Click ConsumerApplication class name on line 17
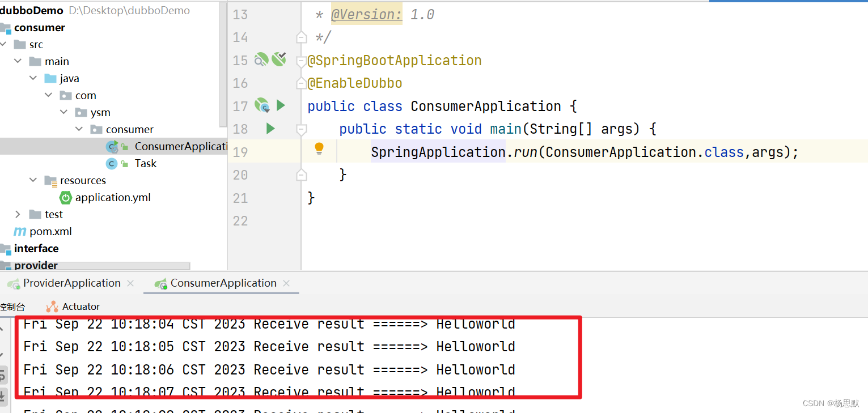868x413 pixels. click(486, 106)
